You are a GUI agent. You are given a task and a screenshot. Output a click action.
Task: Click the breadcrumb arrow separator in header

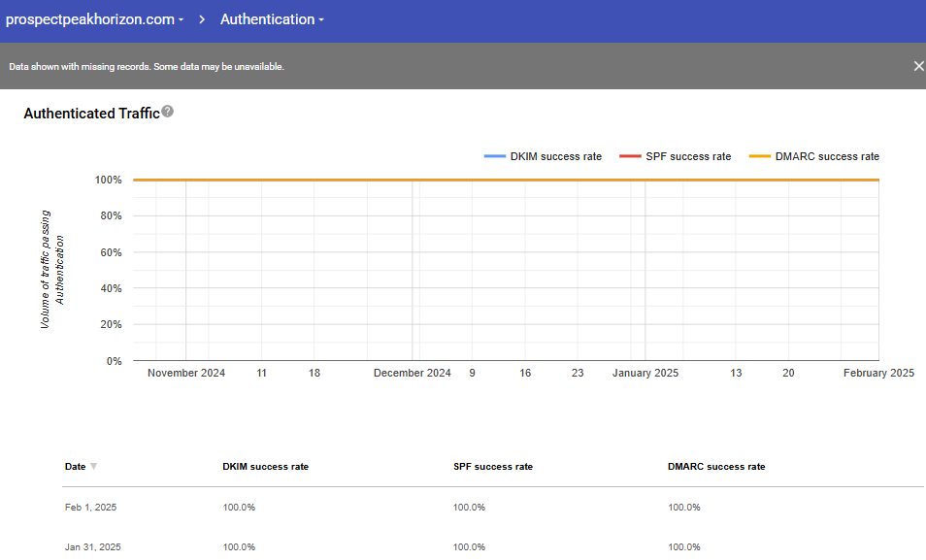pos(202,19)
